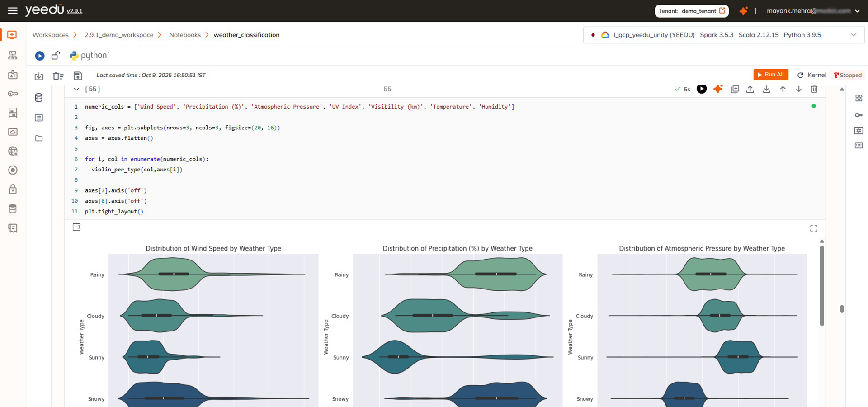The image size is (868, 407).
Task: Collapse cell 55 using its chevron
Action: pyautogui.click(x=76, y=89)
